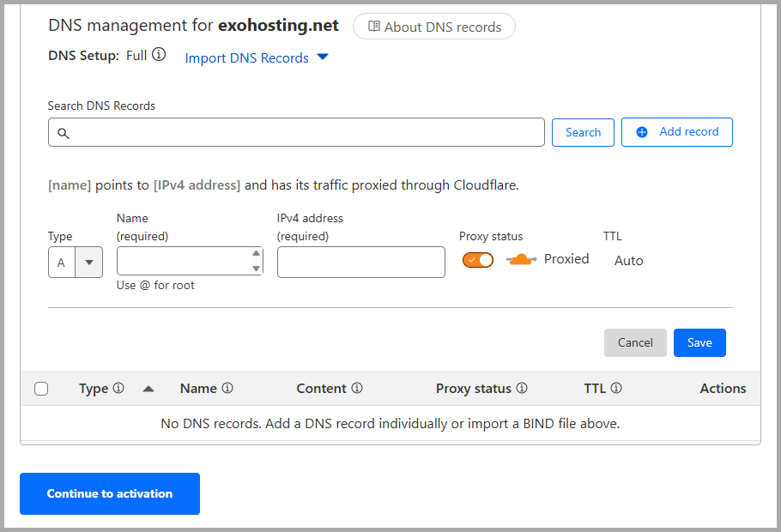Image resolution: width=781 pixels, height=532 pixels.
Task: Check the select-all checkbox in the records table
Action: (41, 388)
